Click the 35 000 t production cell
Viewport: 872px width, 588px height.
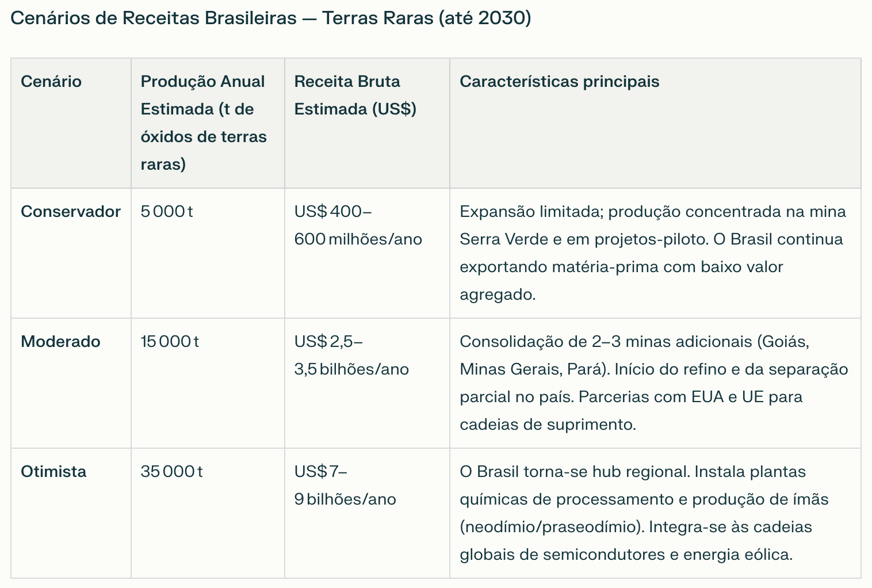coord(171,472)
